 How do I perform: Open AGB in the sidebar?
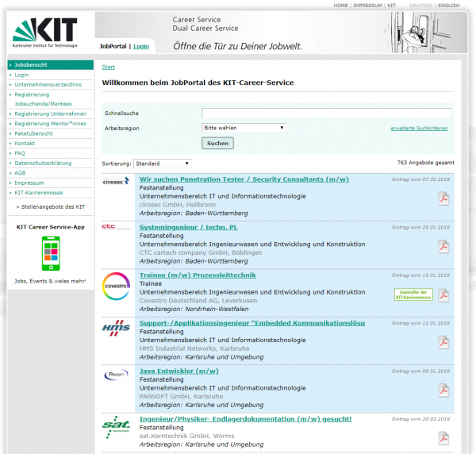pyautogui.click(x=20, y=173)
